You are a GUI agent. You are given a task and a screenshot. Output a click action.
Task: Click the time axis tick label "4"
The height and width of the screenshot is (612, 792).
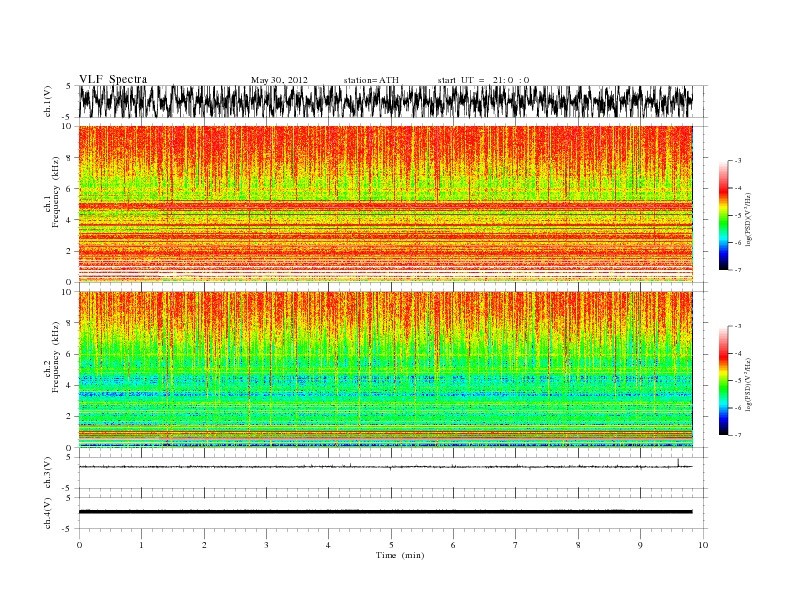click(x=328, y=545)
